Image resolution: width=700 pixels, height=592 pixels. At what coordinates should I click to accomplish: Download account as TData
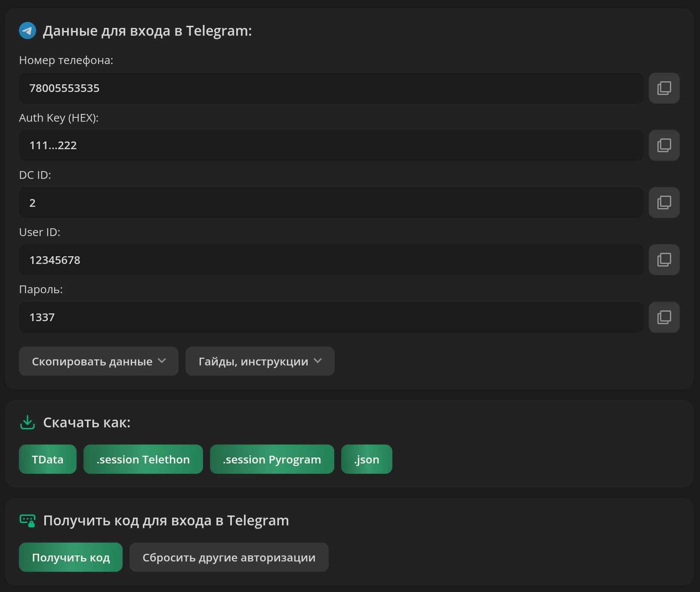(x=48, y=459)
